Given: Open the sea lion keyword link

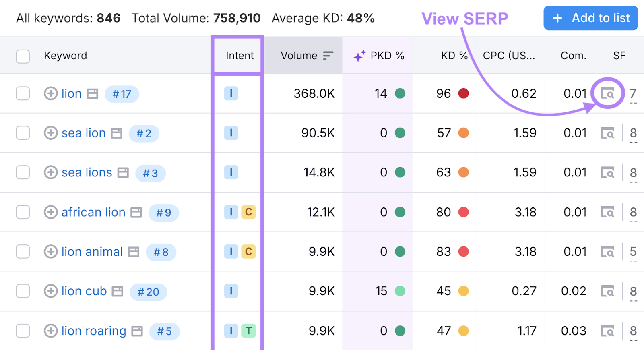Looking at the screenshot, I should tap(84, 133).
